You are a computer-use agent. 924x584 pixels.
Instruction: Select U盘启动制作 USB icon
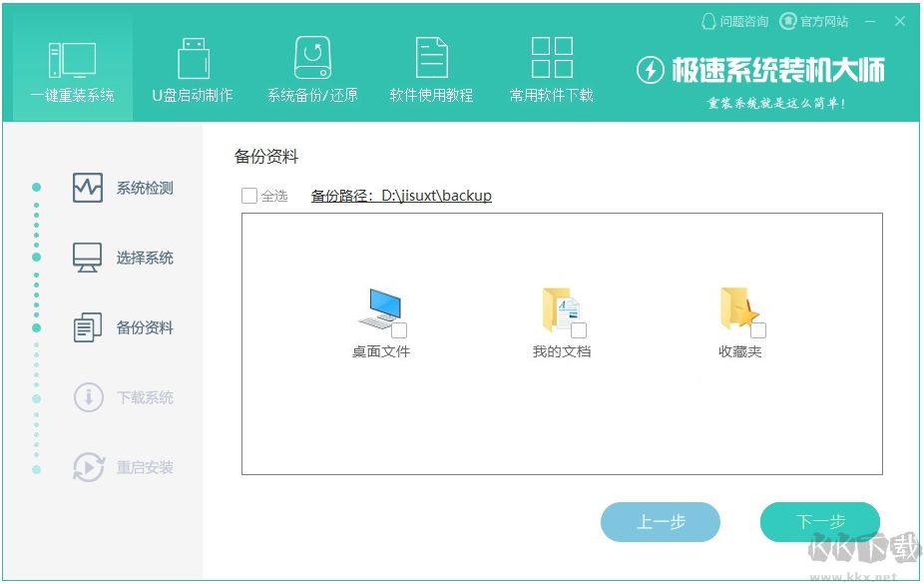193,59
